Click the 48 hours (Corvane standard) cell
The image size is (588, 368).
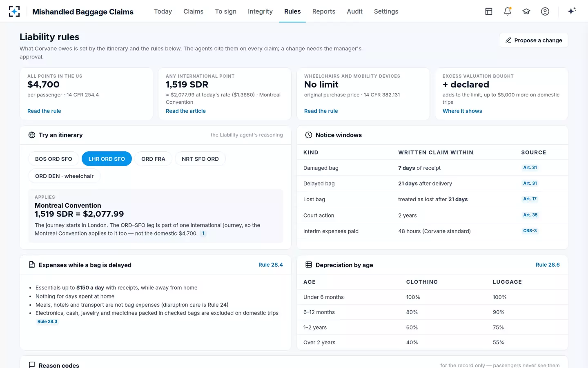pyautogui.click(x=434, y=231)
